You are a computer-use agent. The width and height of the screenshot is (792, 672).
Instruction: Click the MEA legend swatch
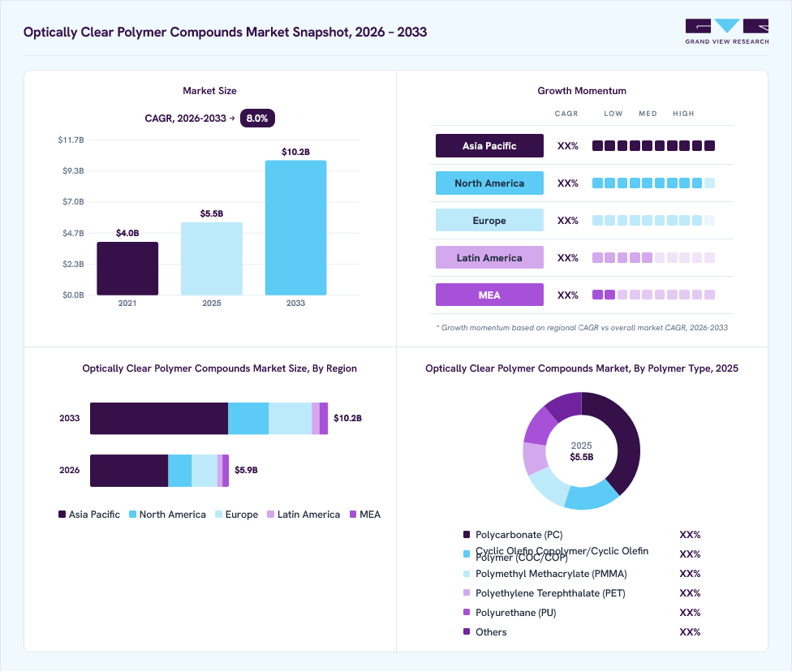(x=353, y=515)
